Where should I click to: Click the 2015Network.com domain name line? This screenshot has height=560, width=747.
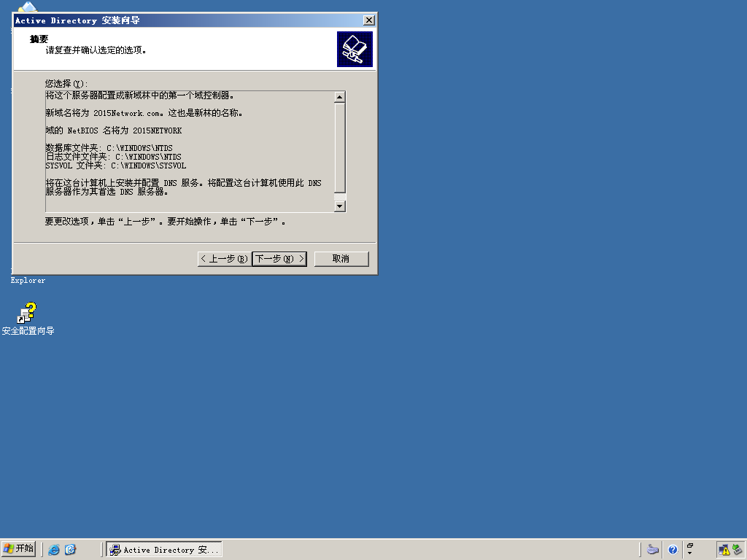click(144, 113)
